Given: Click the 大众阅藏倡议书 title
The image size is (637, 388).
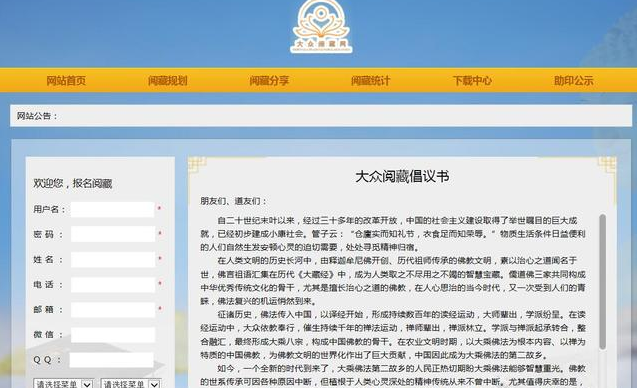Looking at the screenshot, I should 402,177.
